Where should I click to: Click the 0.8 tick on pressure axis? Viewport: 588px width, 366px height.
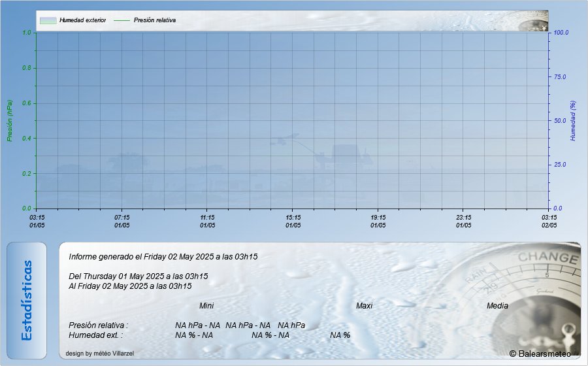tap(27, 68)
